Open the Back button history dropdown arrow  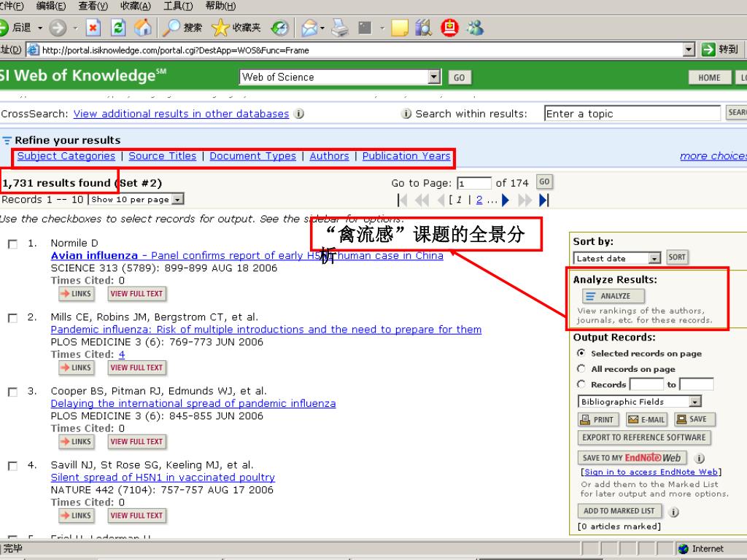[40, 28]
